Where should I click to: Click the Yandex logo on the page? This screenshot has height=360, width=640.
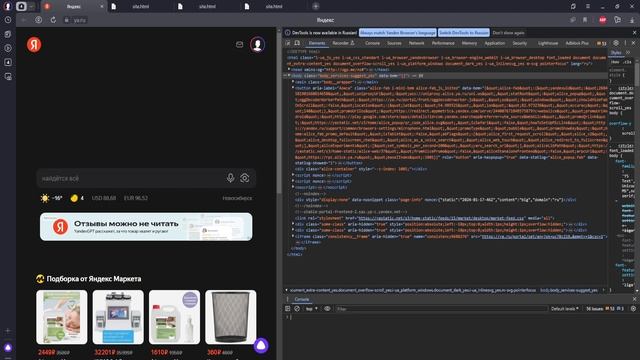(34, 44)
